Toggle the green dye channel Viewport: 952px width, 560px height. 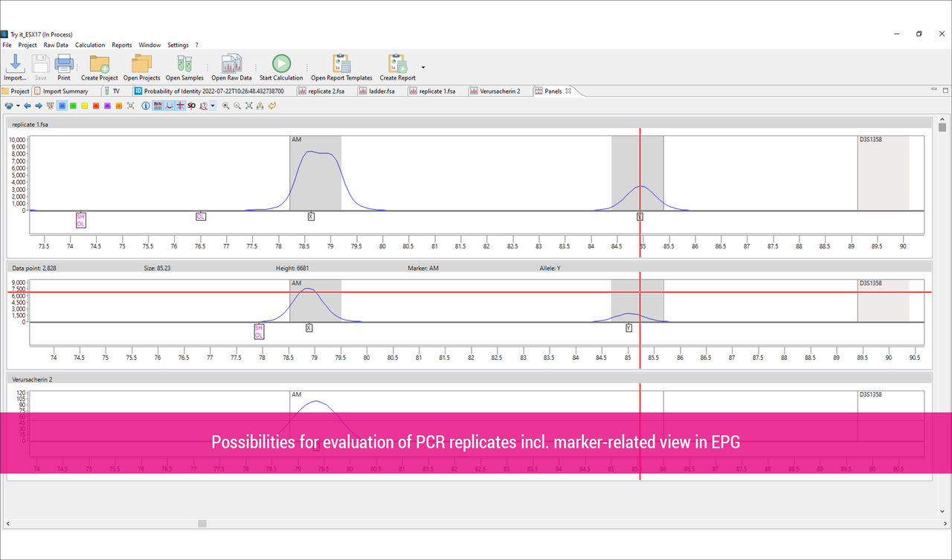(x=73, y=106)
